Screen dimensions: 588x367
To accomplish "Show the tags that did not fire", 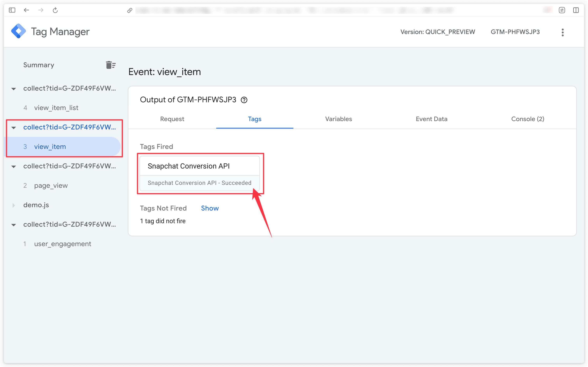I will pyautogui.click(x=210, y=208).
